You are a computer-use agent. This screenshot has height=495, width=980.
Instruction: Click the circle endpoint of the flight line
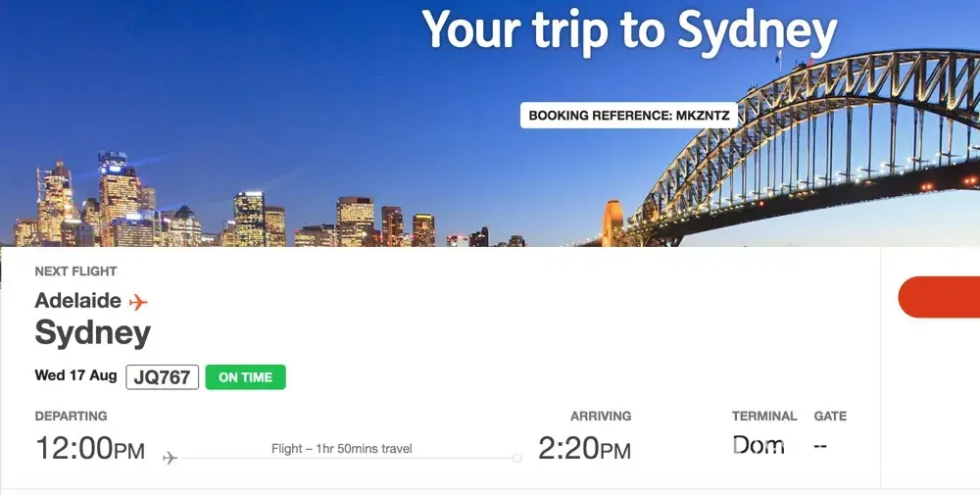[x=516, y=458]
